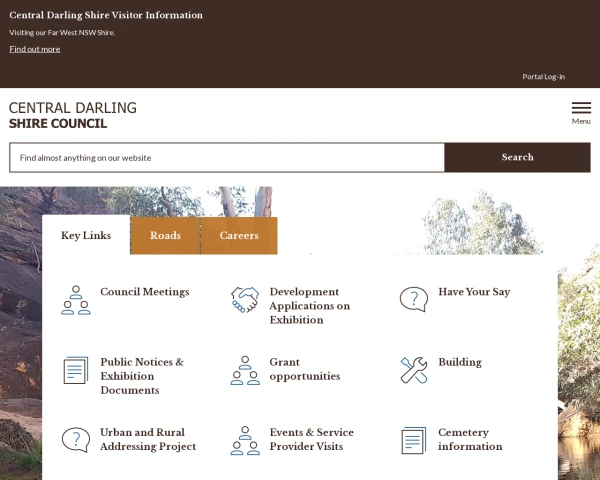This screenshot has height=480, width=600.
Task: Click the Central Darling Shire Council logo
Action: 73,115
